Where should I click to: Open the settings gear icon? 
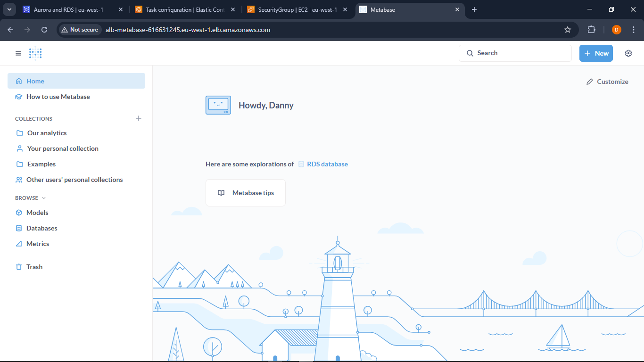pos(628,53)
